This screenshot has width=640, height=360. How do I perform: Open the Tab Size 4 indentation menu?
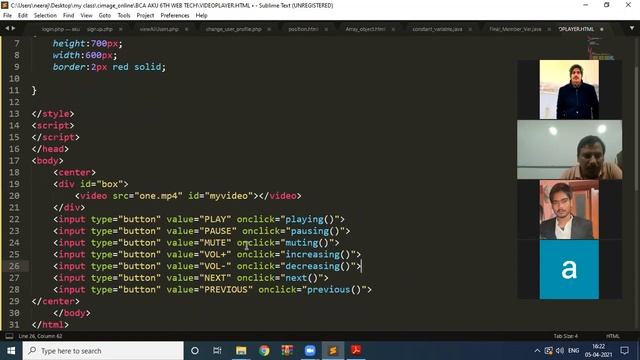click(566, 336)
